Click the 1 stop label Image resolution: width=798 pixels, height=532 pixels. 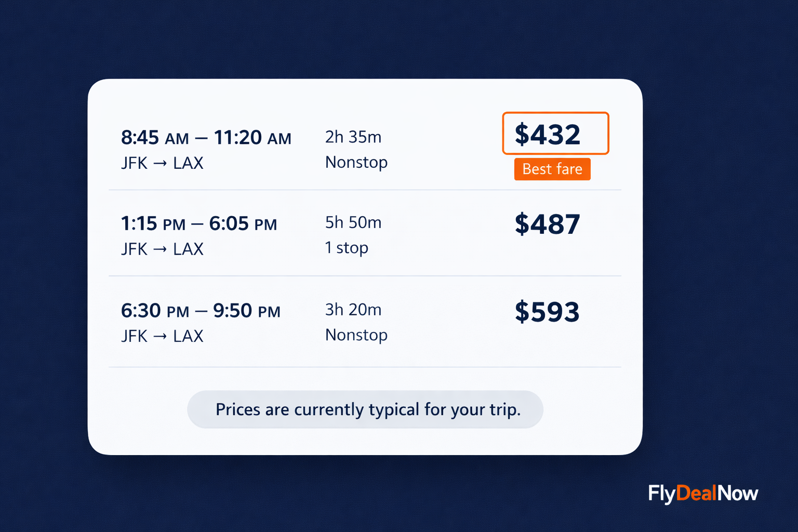(x=347, y=248)
